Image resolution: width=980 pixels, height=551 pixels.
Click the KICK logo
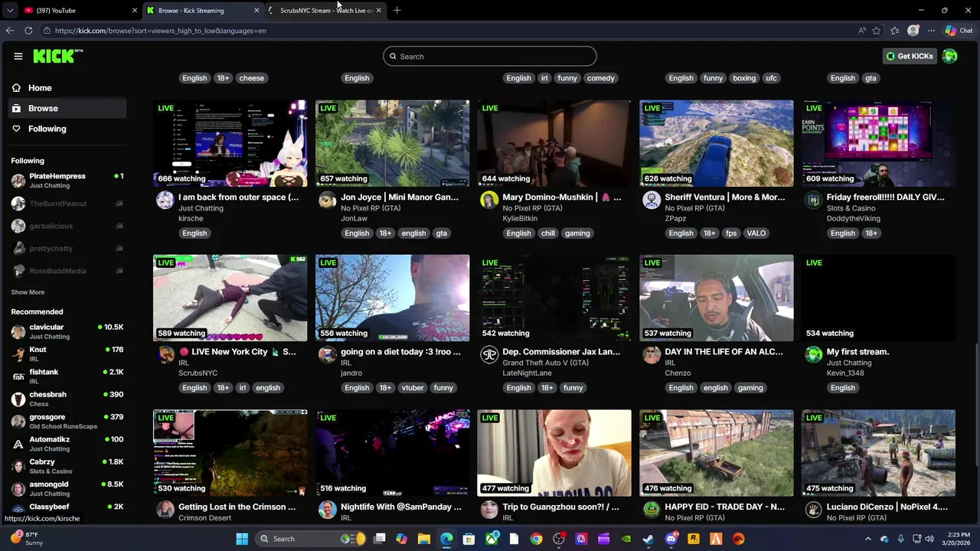pos(57,56)
